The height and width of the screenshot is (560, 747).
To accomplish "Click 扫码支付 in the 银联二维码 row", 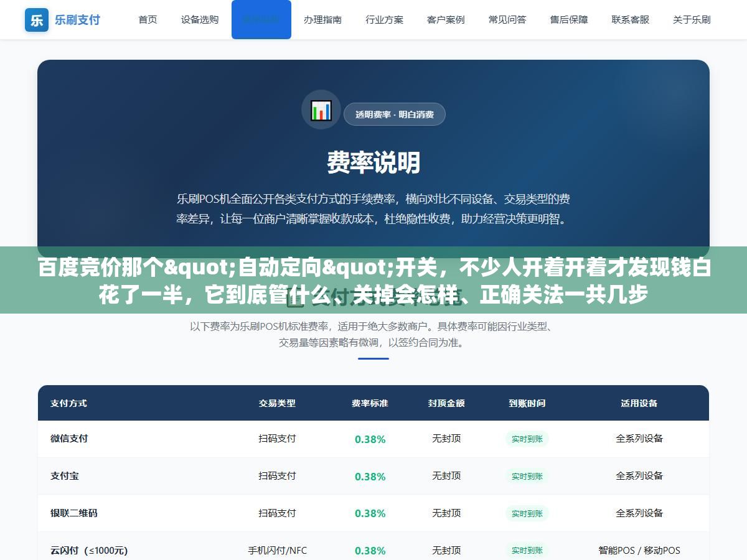I will (277, 513).
